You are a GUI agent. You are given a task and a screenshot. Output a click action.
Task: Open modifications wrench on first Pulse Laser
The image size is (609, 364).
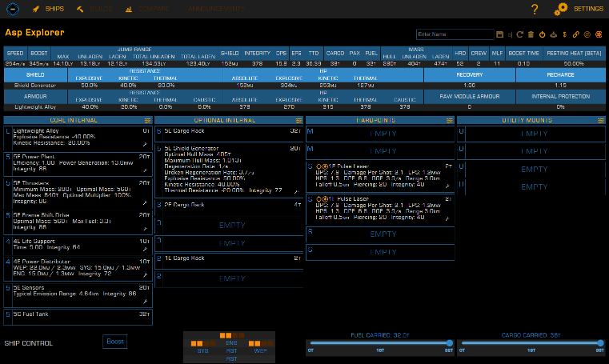tap(447, 186)
